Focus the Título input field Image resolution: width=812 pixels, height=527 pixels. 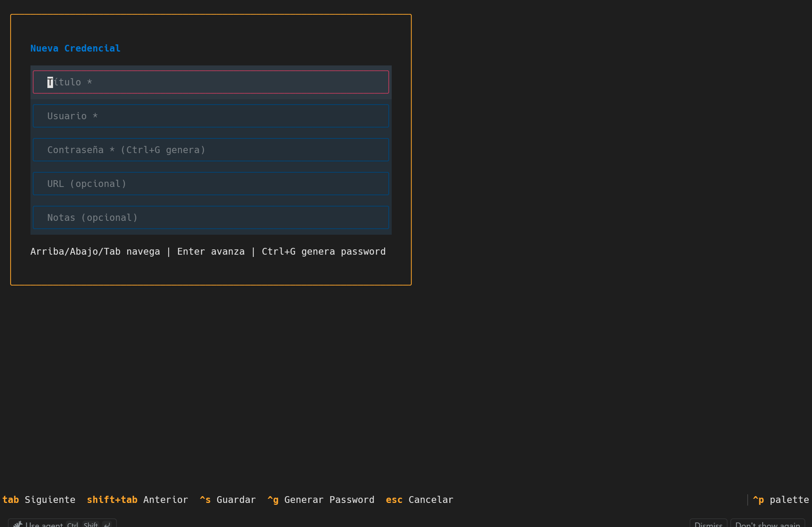point(211,82)
